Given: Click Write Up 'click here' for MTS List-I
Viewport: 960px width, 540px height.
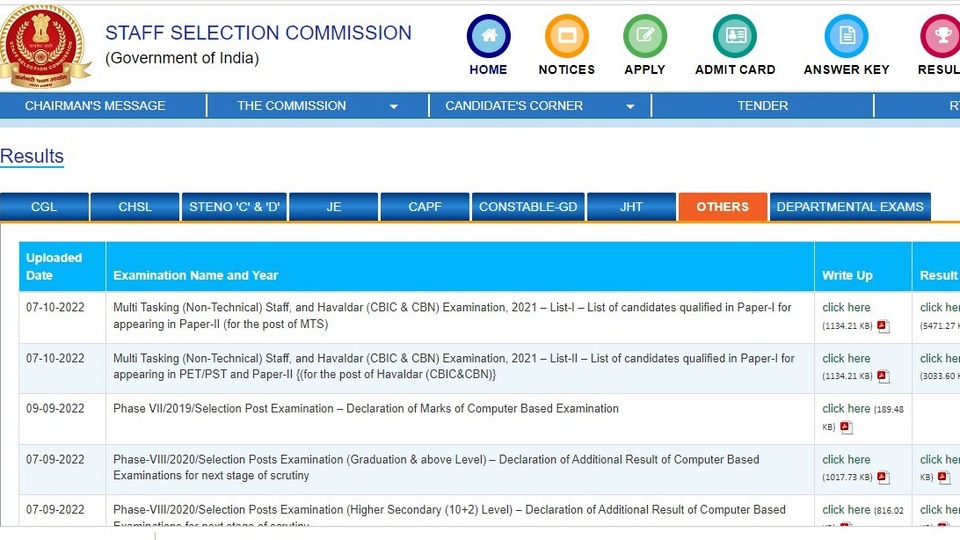Looking at the screenshot, I should (x=846, y=307).
